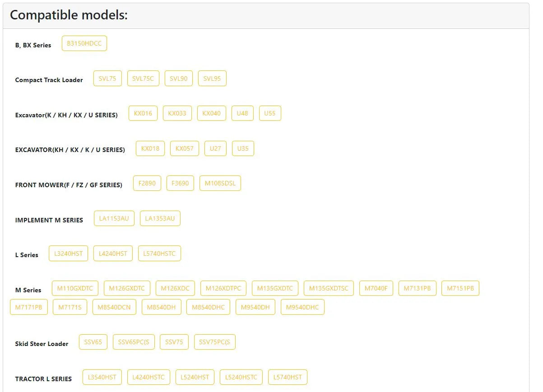Screen dimensions: 543x392
Task: Choose the SVL95 model button
Action: pyautogui.click(x=212, y=78)
